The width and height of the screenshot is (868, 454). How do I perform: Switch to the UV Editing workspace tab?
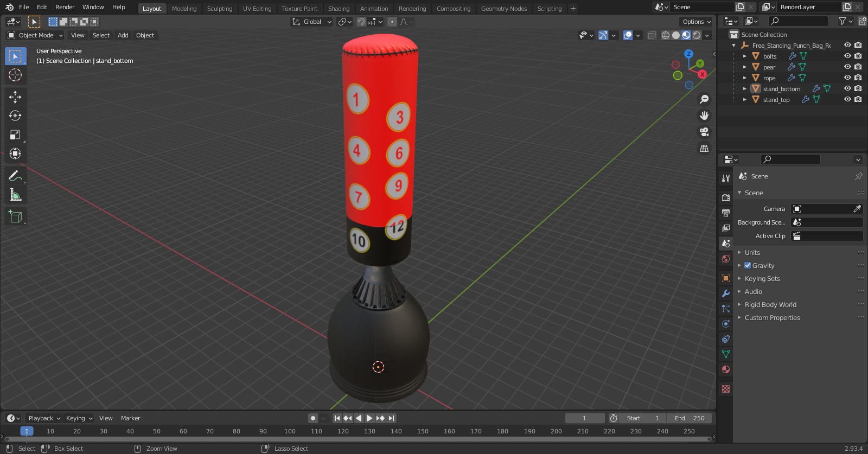pos(257,9)
